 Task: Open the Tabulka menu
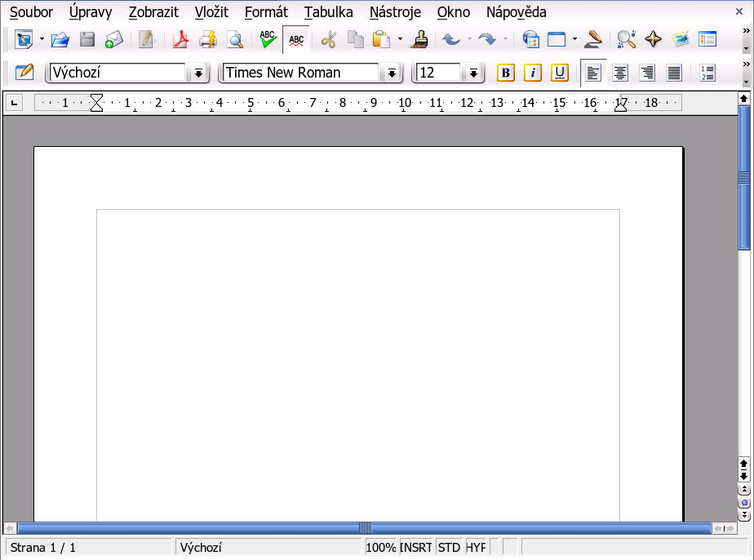(x=328, y=12)
